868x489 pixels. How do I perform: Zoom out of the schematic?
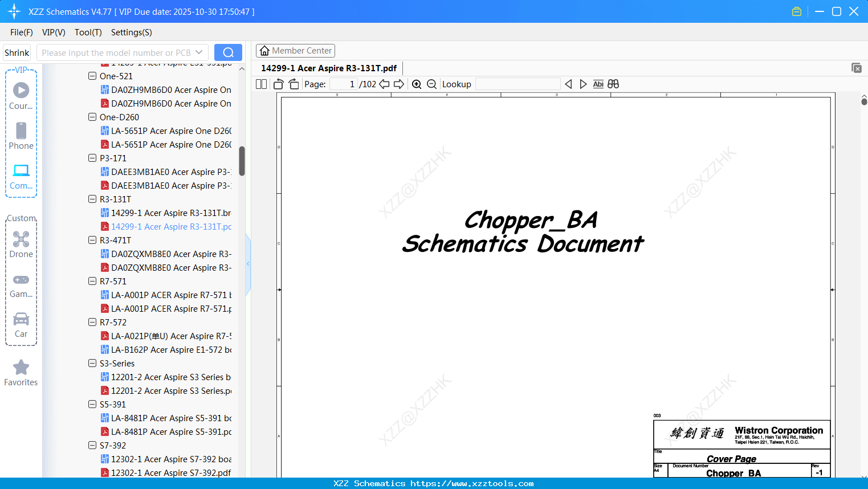click(432, 84)
